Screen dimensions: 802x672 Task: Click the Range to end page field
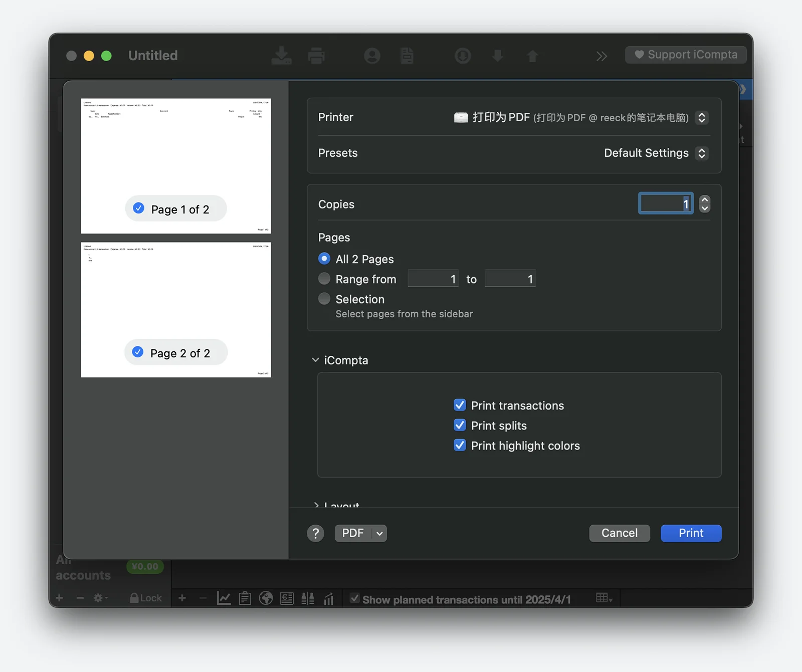(x=510, y=279)
